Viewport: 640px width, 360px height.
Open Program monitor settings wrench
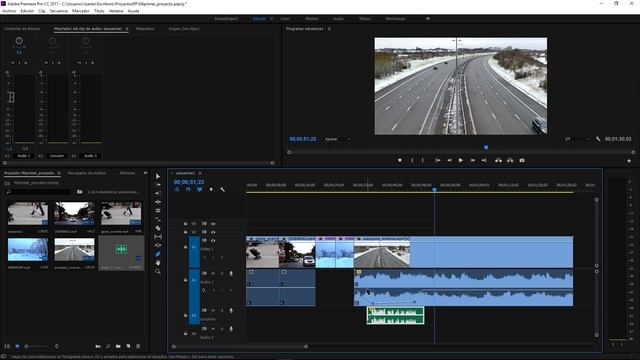[598, 139]
